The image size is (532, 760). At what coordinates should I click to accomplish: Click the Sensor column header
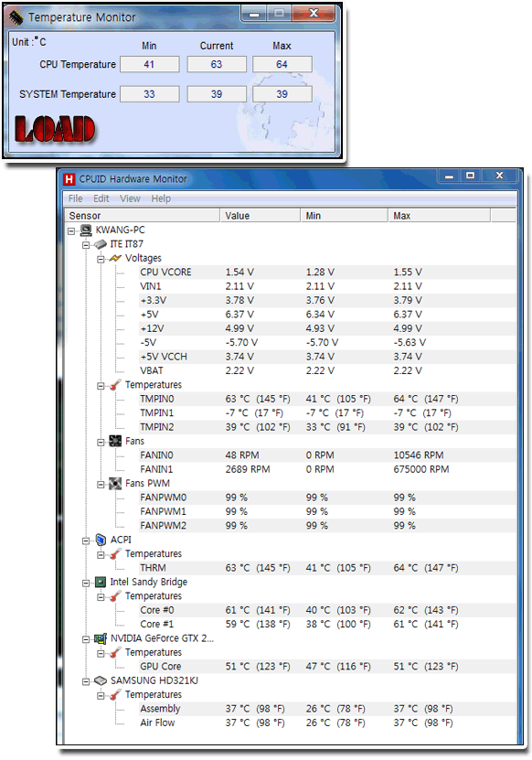pyautogui.click(x=143, y=216)
